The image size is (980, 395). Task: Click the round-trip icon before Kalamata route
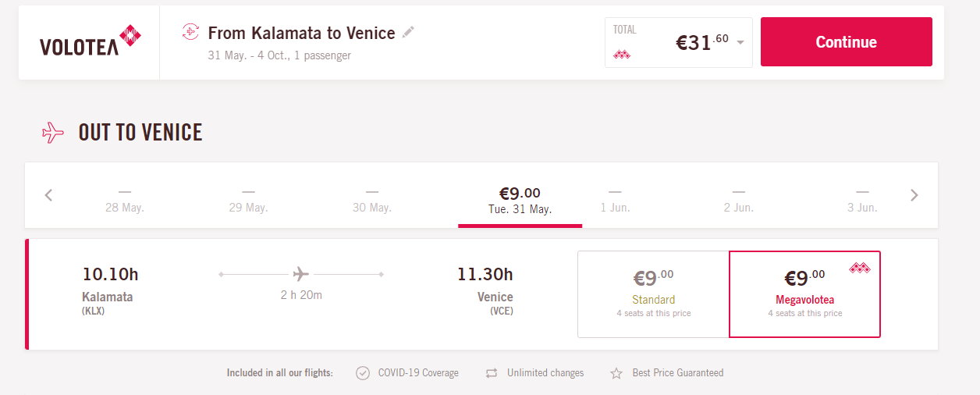(x=190, y=32)
